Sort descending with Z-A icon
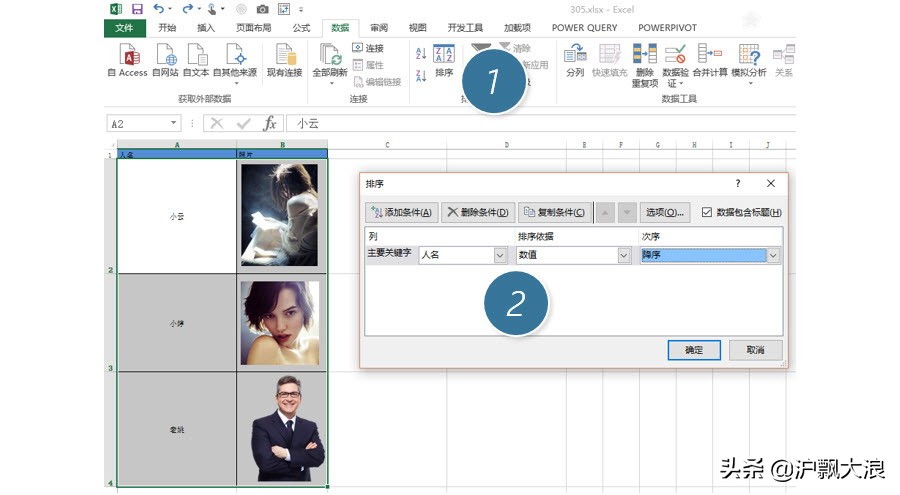This screenshot has width=900, height=495. pos(421,75)
